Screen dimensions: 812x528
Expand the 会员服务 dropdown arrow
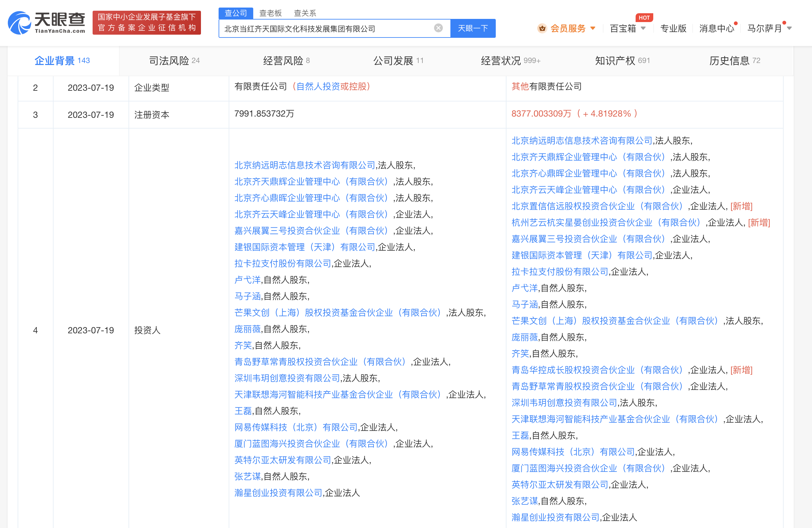pos(593,28)
